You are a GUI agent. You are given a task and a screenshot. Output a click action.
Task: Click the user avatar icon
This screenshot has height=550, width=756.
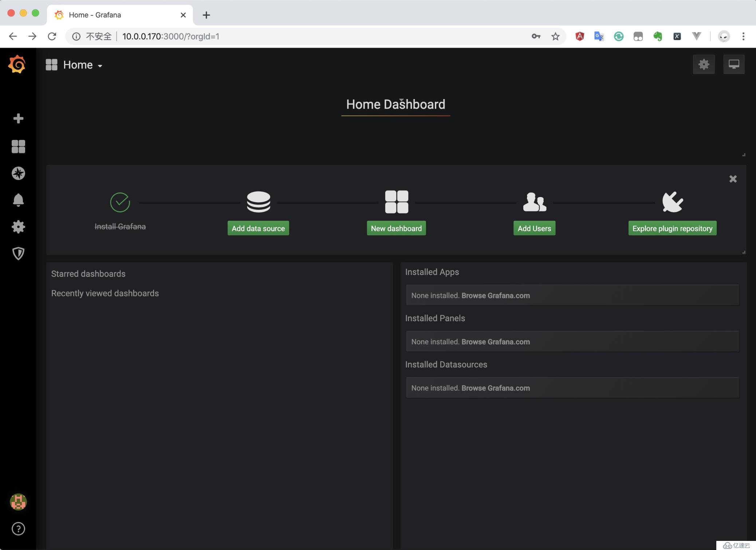(x=18, y=502)
